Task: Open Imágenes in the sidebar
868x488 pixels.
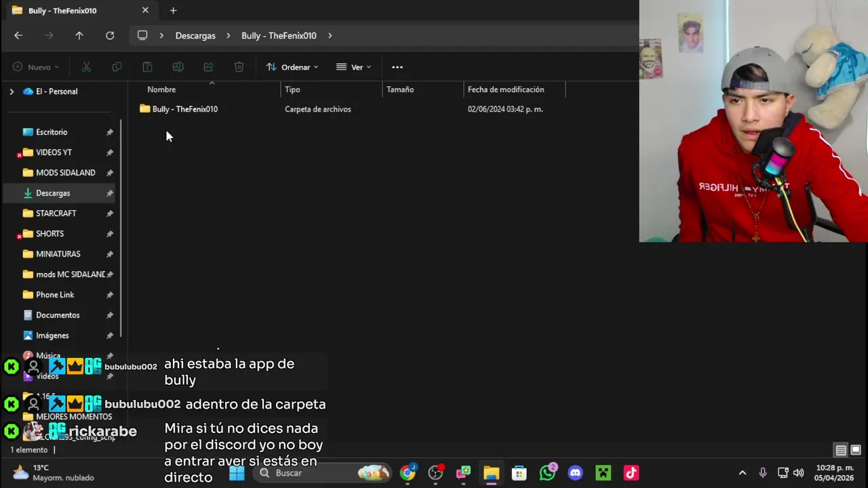Action: point(52,335)
